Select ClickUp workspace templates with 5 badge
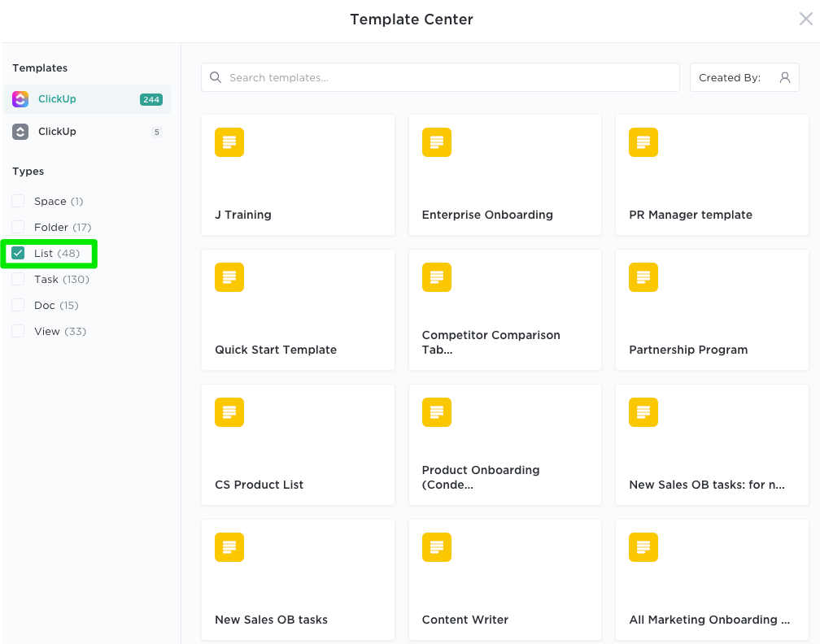 pos(87,132)
